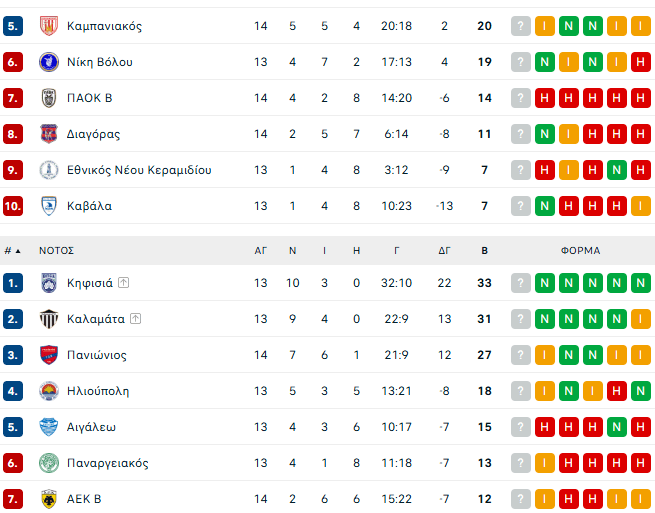Viewport: 655px width, 513px height.
Task: Click the Νίκη Βόλου team logo
Action: [48, 62]
